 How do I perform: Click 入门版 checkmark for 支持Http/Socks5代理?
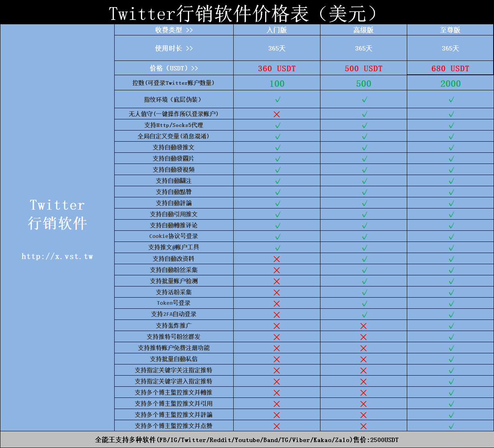(x=277, y=125)
